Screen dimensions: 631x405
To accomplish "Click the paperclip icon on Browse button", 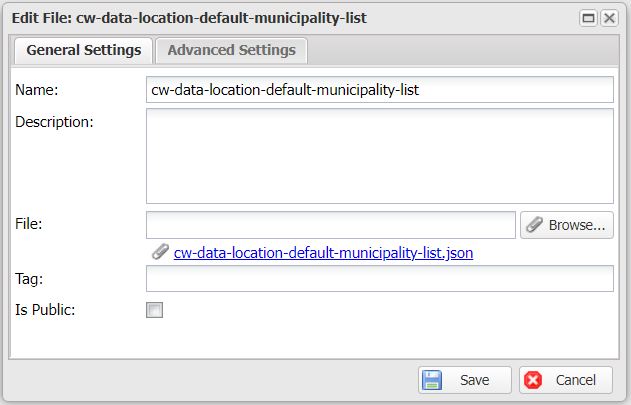I will [x=535, y=225].
